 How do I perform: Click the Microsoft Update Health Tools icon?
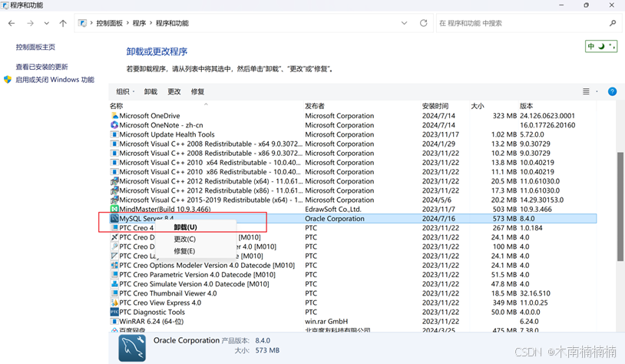click(114, 134)
